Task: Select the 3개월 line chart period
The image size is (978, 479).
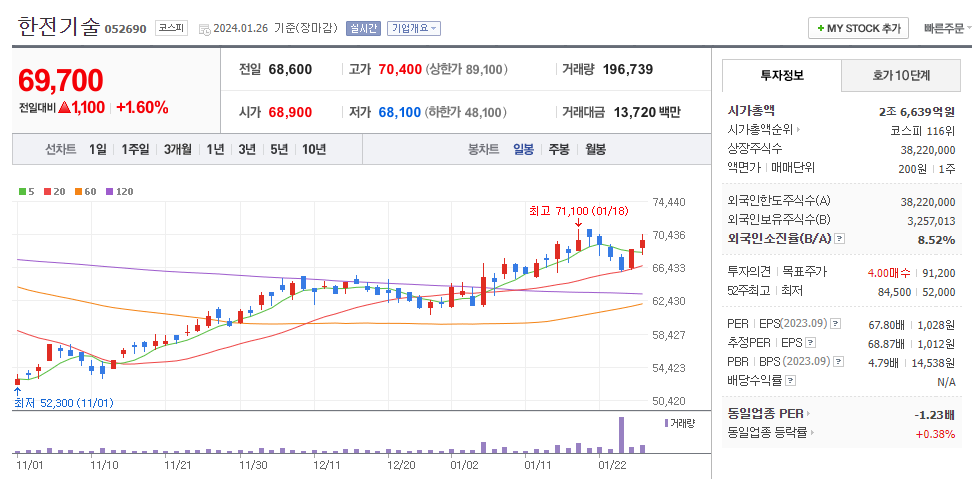Action: (178, 149)
